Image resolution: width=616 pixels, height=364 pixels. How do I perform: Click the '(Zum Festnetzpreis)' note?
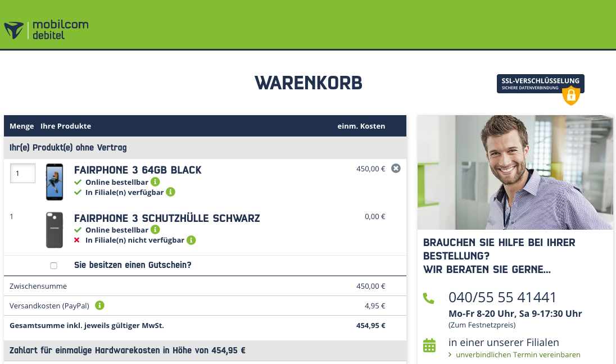click(x=482, y=325)
